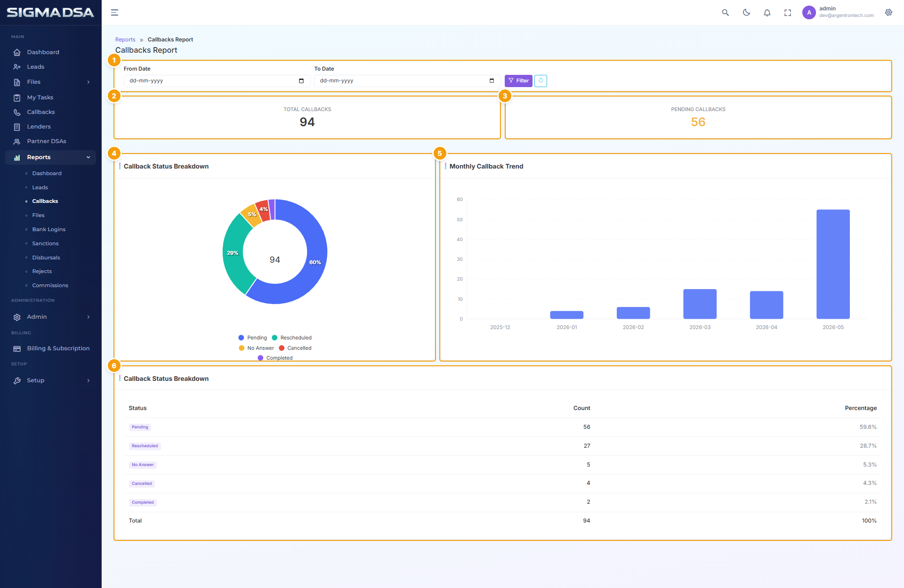The image size is (904, 588).
Task: Click the Rescheduled status badge in table
Action: click(x=145, y=446)
